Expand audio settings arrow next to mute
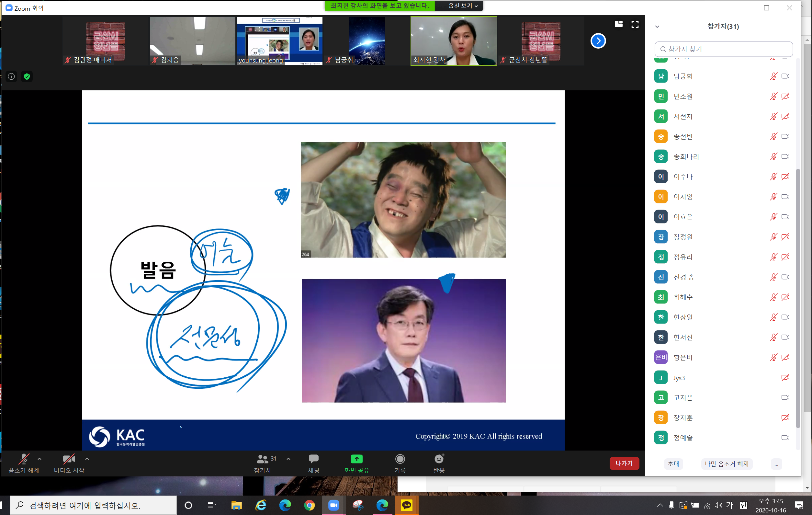The image size is (812, 515). click(x=39, y=459)
